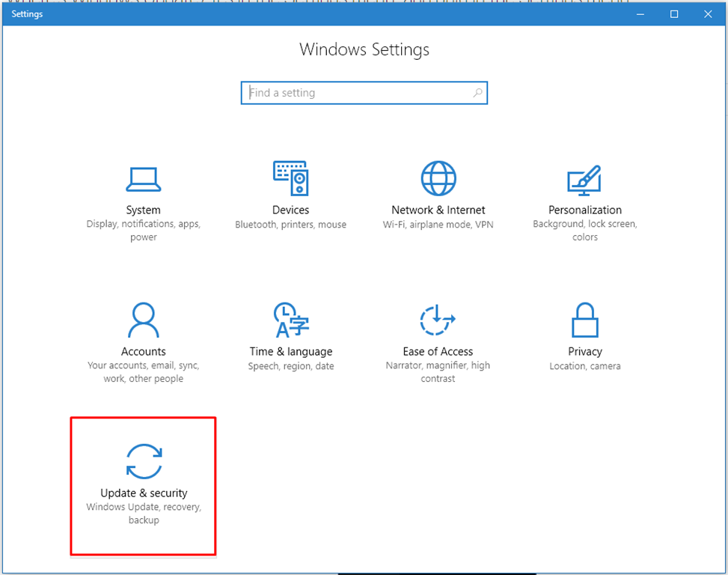Viewport: 728px width, 575px height.
Task: Close the Settings window
Action: (x=708, y=14)
